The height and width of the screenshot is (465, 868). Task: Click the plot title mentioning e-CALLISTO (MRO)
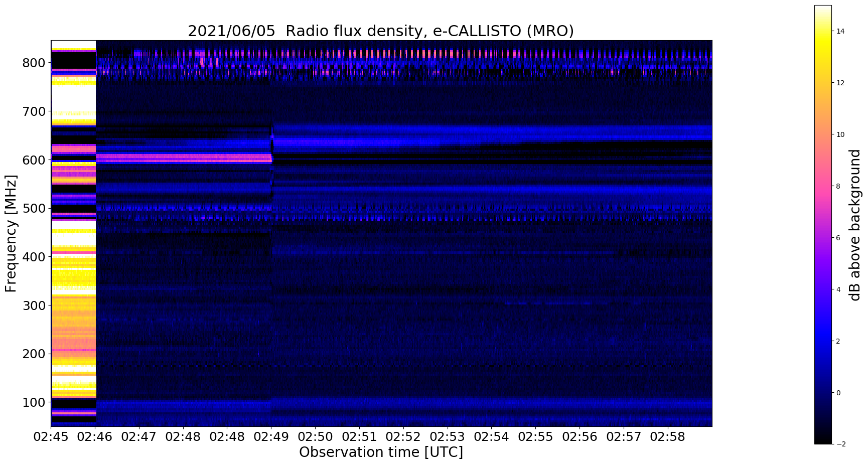point(381,31)
